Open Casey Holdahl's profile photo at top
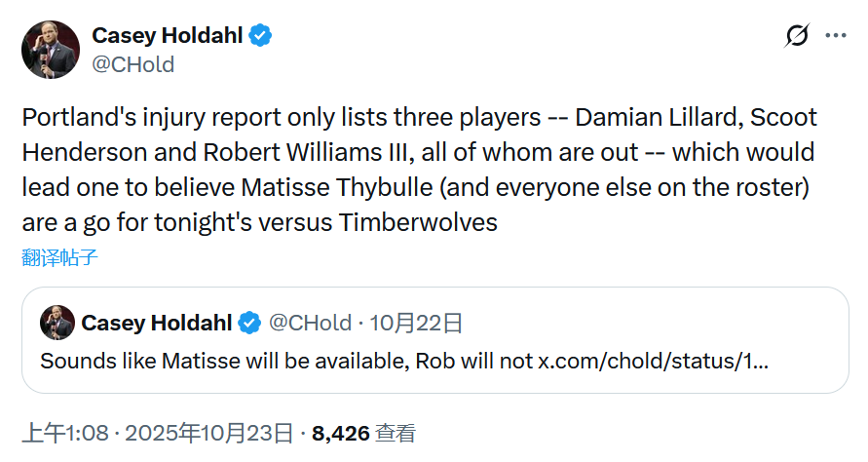The image size is (868, 462). [51, 50]
